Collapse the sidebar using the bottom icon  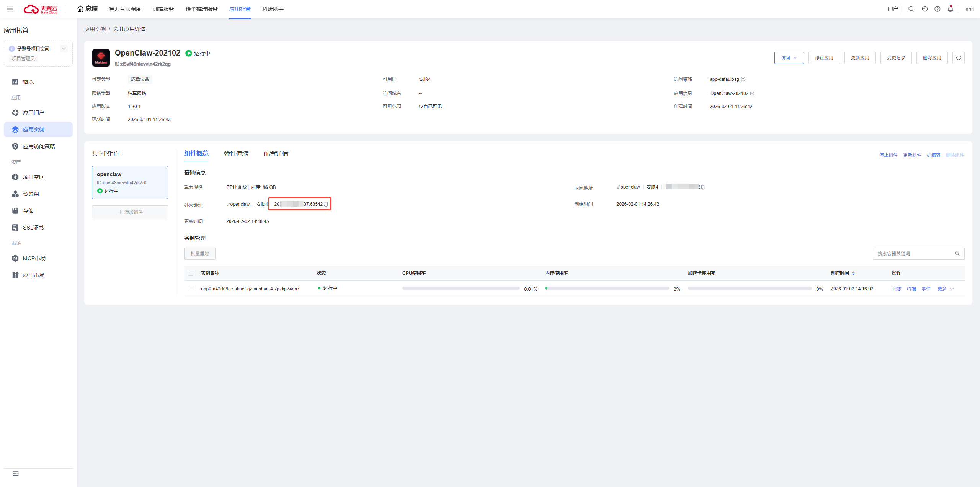16,474
